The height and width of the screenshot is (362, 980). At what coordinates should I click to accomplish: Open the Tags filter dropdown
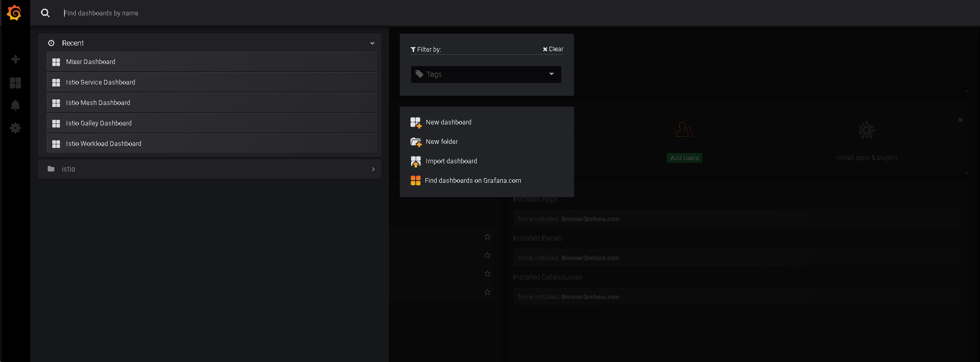click(486, 74)
